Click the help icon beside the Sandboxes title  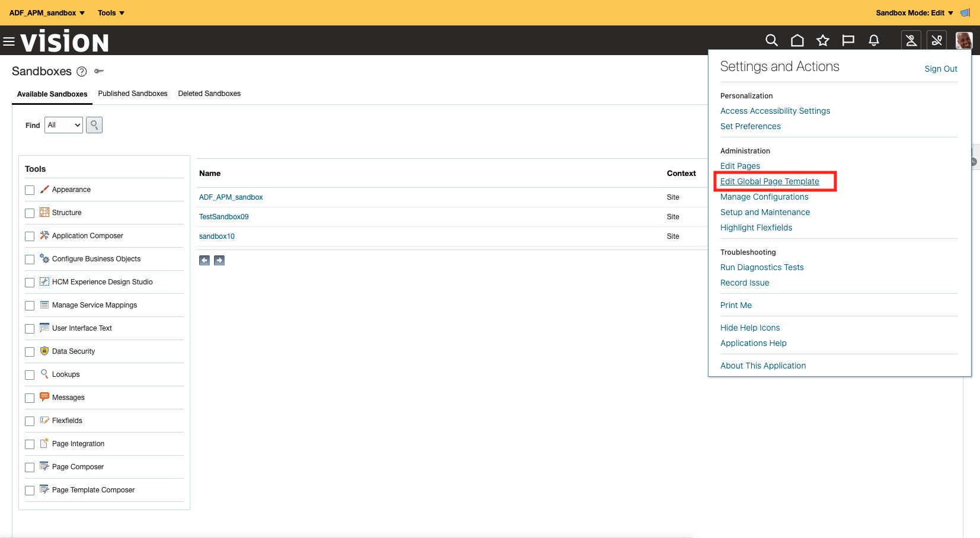81,71
